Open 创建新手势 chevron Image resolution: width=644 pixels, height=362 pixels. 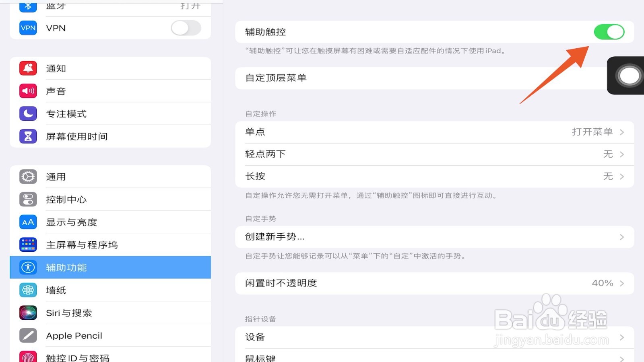pos(622,237)
